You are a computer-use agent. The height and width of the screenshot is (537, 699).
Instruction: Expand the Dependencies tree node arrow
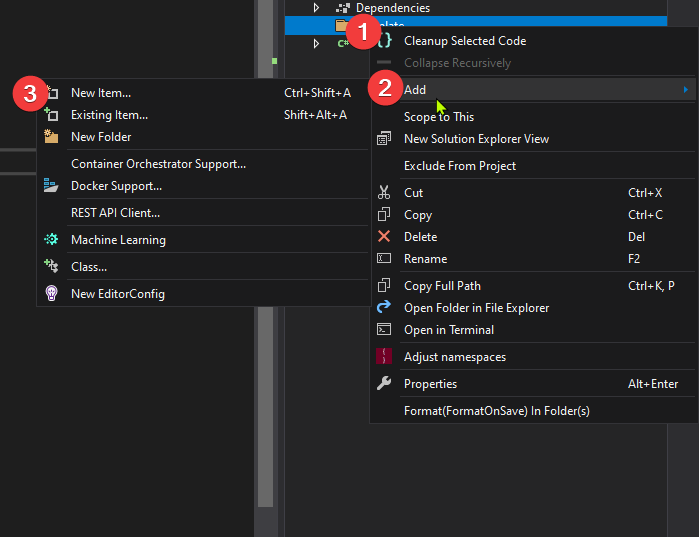point(316,8)
